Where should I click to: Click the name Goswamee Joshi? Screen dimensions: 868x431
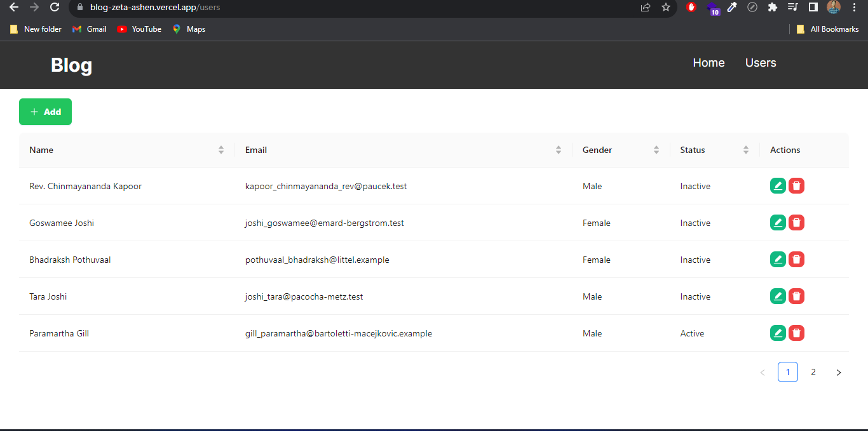coord(62,223)
